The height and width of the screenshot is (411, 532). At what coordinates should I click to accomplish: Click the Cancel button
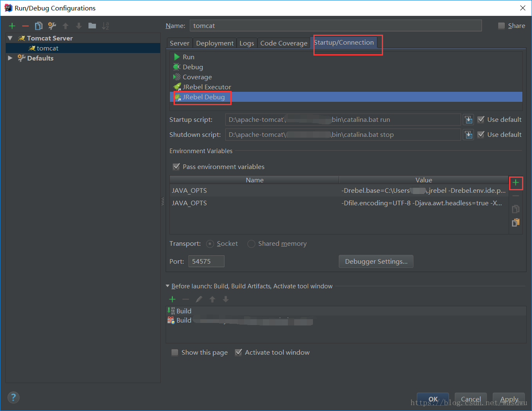click(x=471, y=399)
